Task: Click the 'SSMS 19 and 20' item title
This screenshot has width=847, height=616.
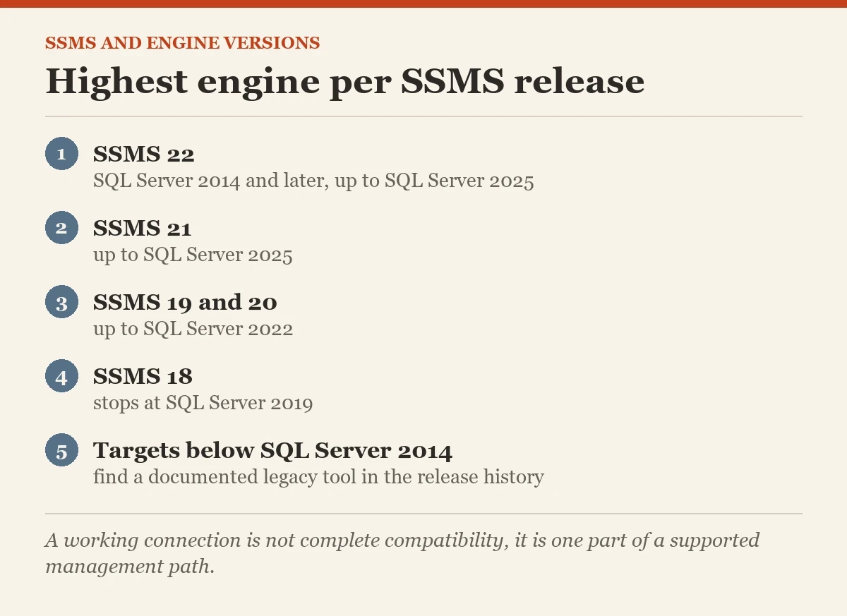Action: point(185,303)
